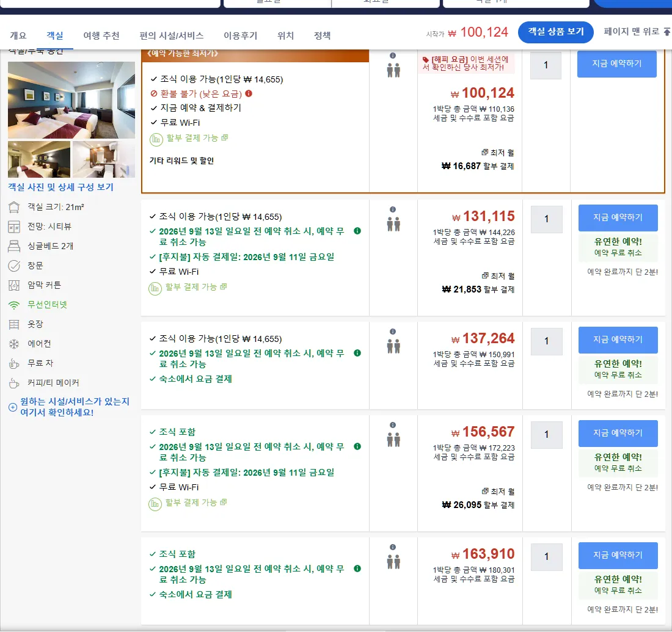Click two-guest occupancy icon in ₩163,910 row

[393, 562]
